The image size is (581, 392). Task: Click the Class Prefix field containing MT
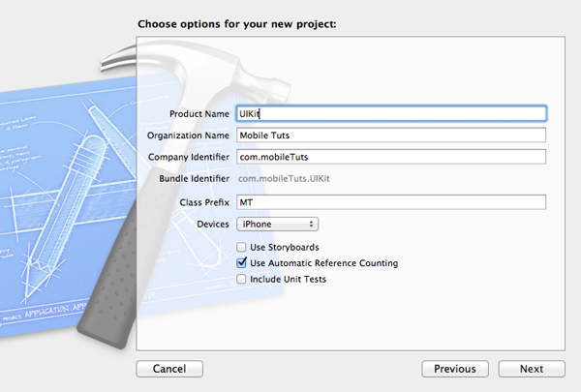pyautogui.click(x=391, y=202)
